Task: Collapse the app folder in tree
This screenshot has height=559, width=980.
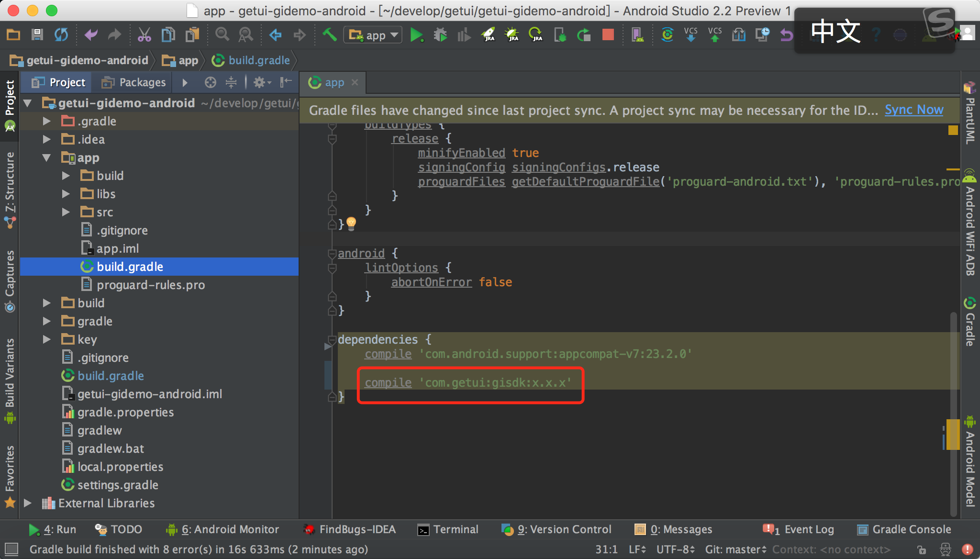Action: [x=46, y=157]
